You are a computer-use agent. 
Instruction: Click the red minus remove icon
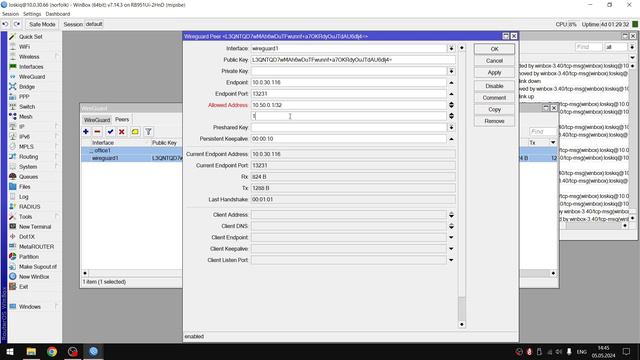click(x=97, y=131)
